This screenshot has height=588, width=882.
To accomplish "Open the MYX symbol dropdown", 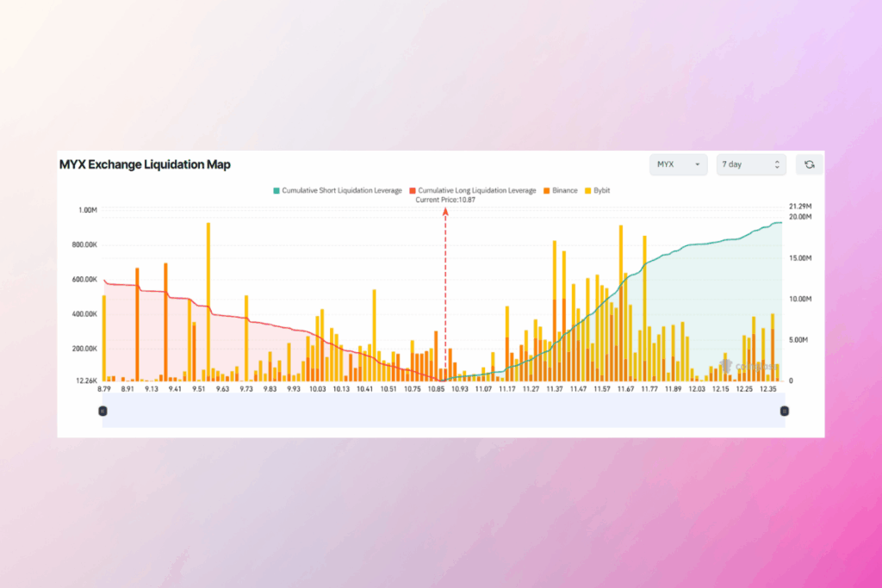I will point(679,164).
